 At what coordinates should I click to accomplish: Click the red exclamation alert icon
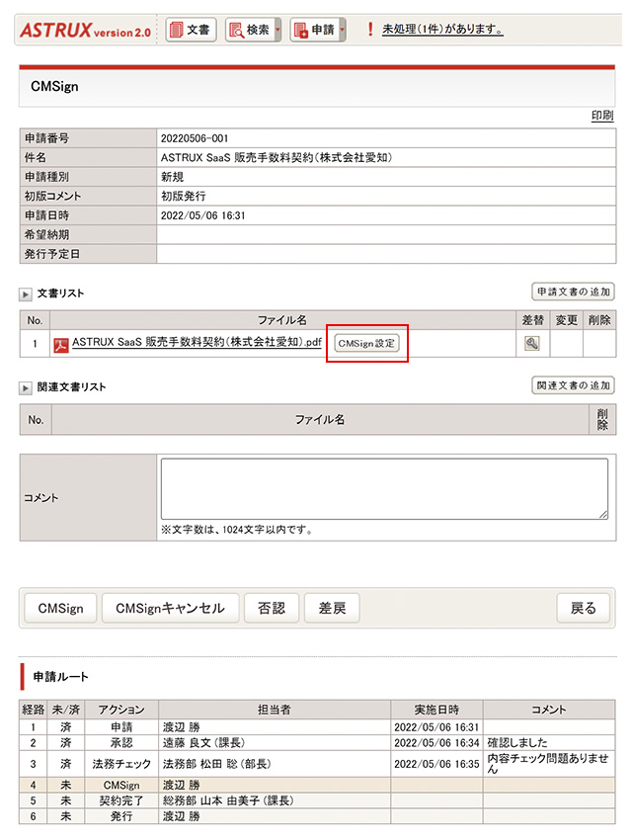(x=369, y=29)
